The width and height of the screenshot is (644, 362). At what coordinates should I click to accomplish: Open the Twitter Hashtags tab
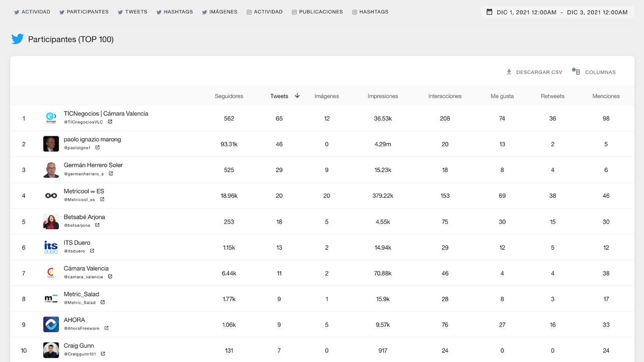point(174,12)
